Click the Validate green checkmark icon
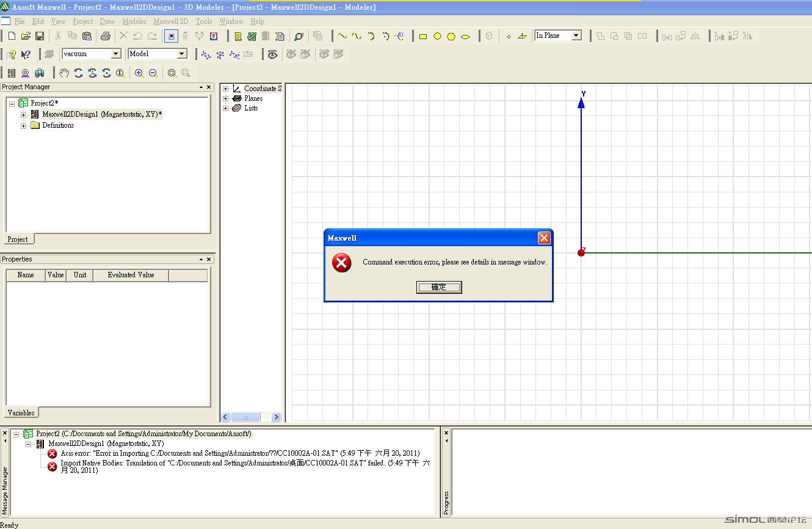The width and height of the screenshot is (812, 529). [252, 36]
